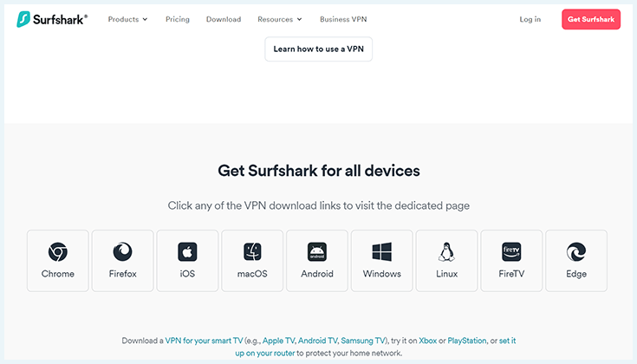The height and width of the screenshot is (364, 637).
Task: Pick the Windows logo icon
Action: pos(382,252)
